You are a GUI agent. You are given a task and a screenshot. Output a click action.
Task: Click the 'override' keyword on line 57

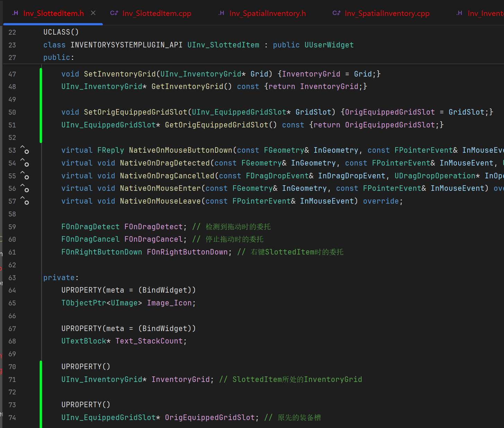point(381,201)
